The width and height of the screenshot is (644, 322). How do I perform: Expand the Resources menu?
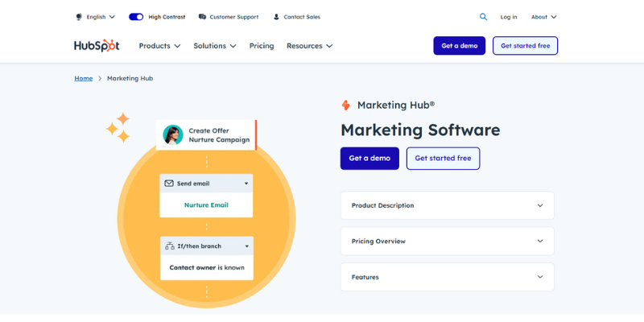point(309,46)
